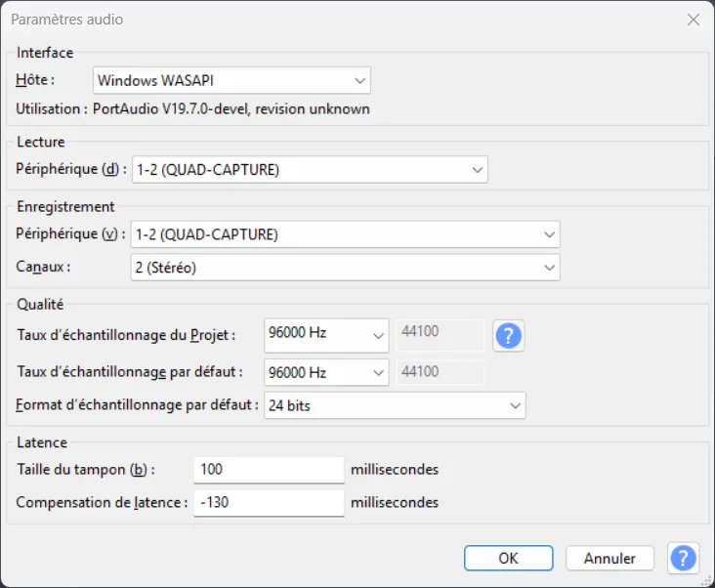The height and width of the screenshot is (588, 715).
Task: Confirm settings with the OK button
Action: click(x=509, y=558)
